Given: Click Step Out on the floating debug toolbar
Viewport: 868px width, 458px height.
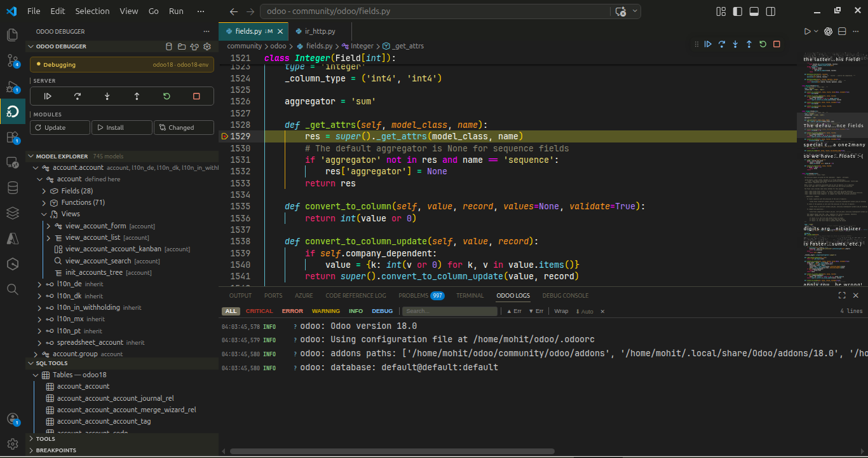Looking at the screenshot, I should coord(749,44).
